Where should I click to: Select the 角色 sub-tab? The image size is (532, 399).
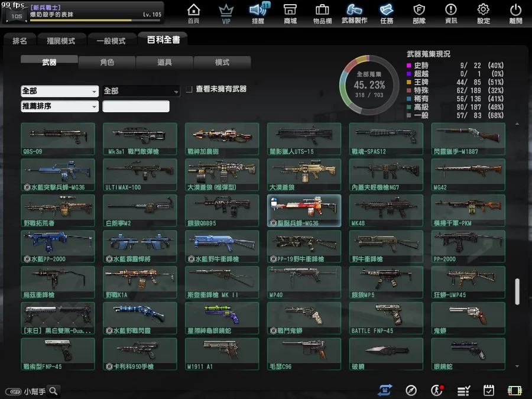coord(107,62)
